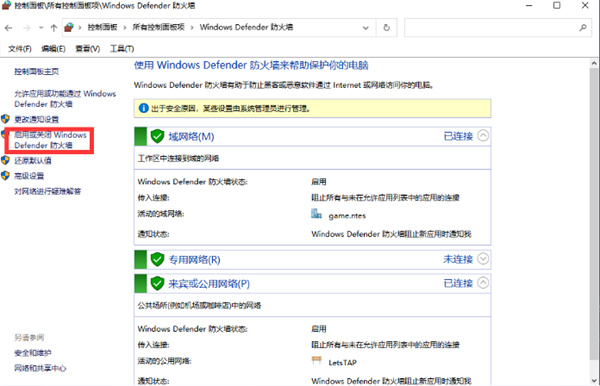Focus the Control Panel search box
The width and height of the screenshot is (600, 386).
[x=497, y=28]
